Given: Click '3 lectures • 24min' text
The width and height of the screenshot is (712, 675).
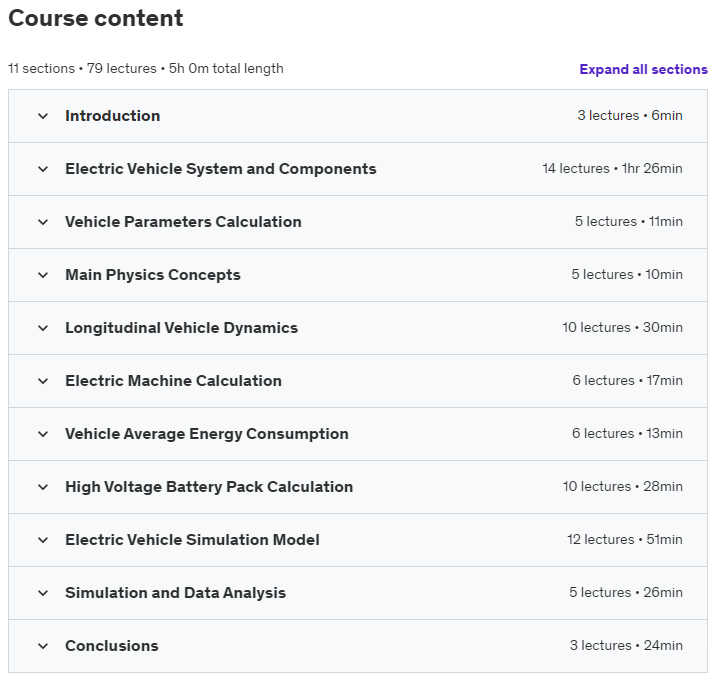Looking at the screenshot, I should (626, 645).
